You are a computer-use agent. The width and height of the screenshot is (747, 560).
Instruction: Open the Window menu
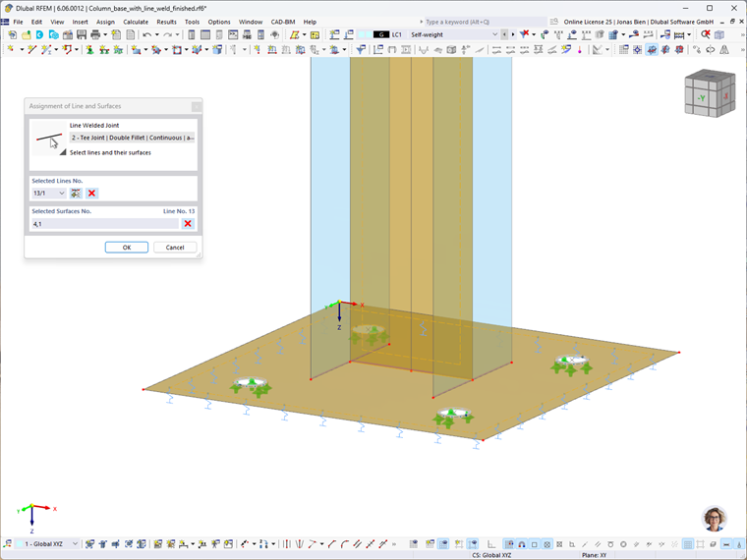click(251, 22)
